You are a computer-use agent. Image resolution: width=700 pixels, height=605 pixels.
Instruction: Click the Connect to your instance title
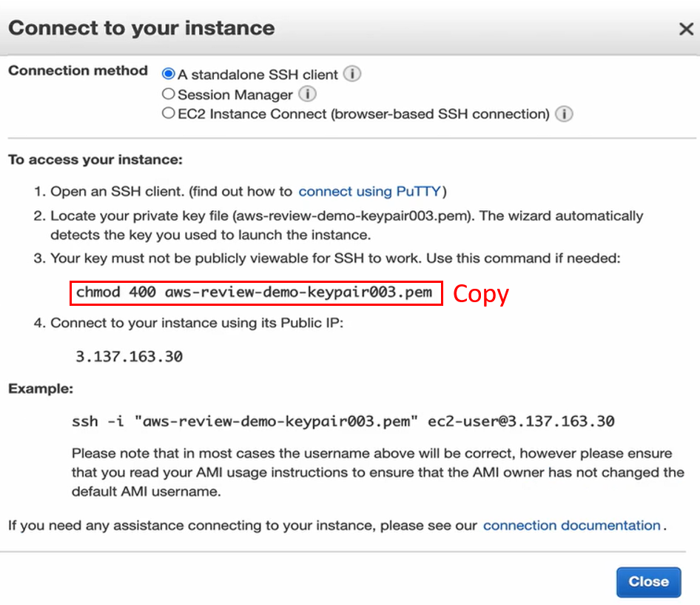[141, 28]
